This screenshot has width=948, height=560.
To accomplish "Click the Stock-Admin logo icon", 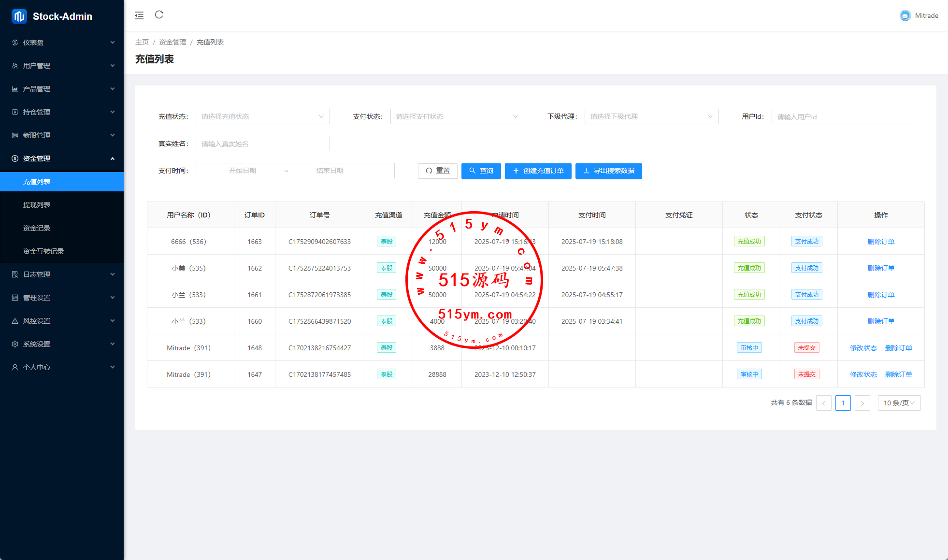I will point(19,16).
